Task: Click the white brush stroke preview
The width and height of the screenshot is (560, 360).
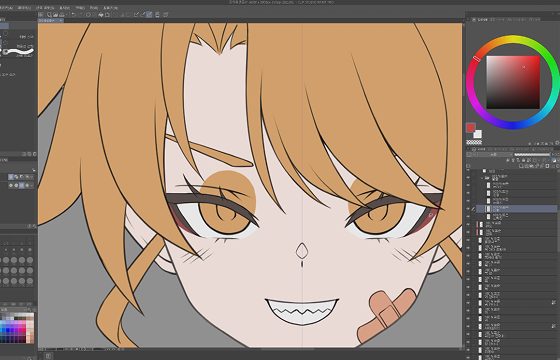Action: point(20,52)
